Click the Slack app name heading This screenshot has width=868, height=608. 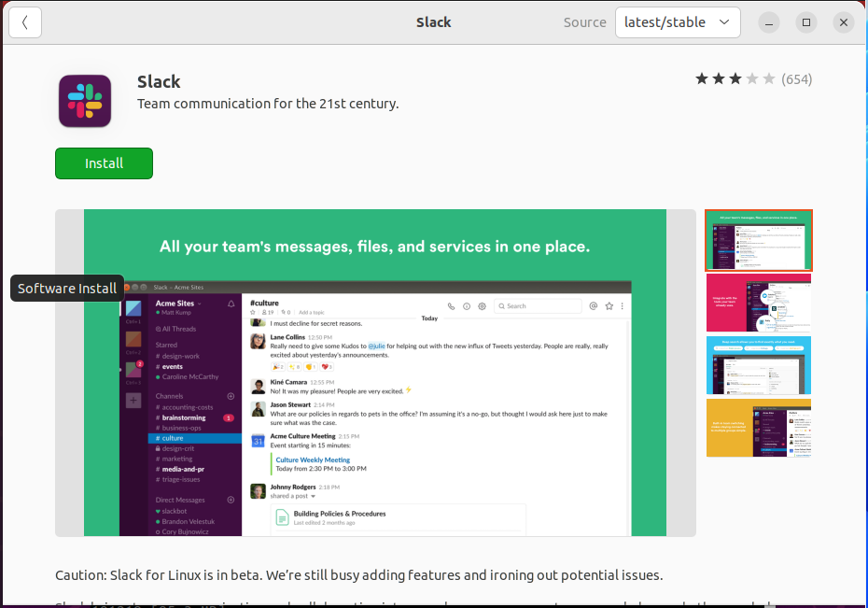[x=159, y=82]
